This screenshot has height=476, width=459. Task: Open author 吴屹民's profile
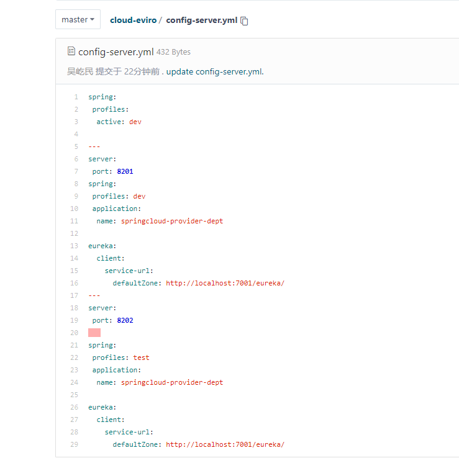coord(80,71)
